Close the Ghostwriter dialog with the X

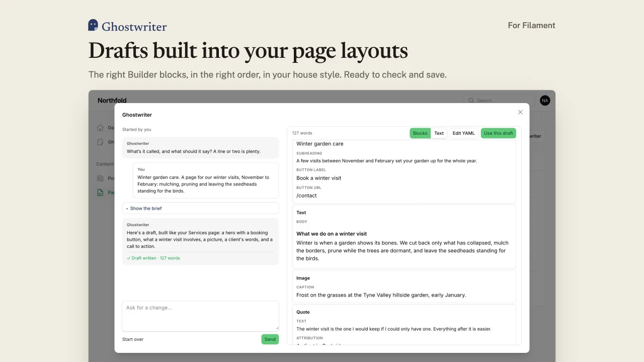click(x=520, y=112)
